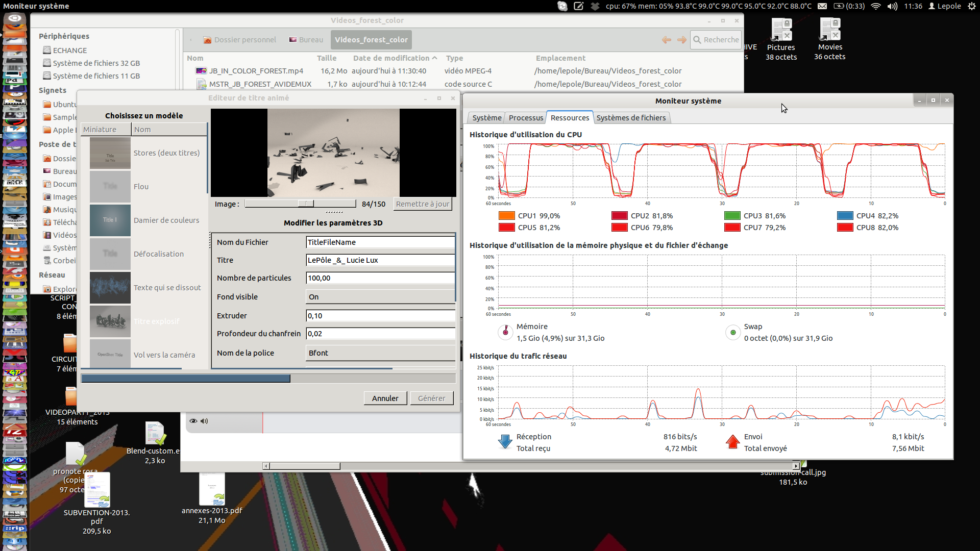
Task: Open the Pictures desktop folder icon
Action: [781, 30]
